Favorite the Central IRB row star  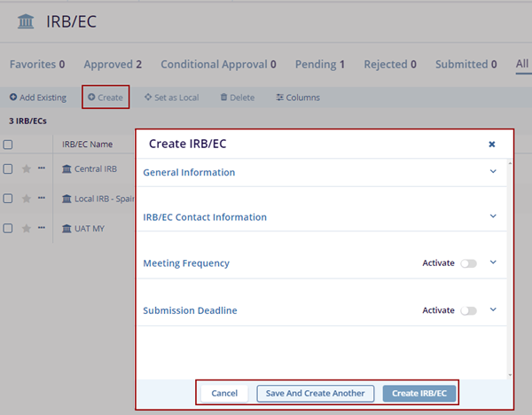pyautogui.click(x=27, y=168)
